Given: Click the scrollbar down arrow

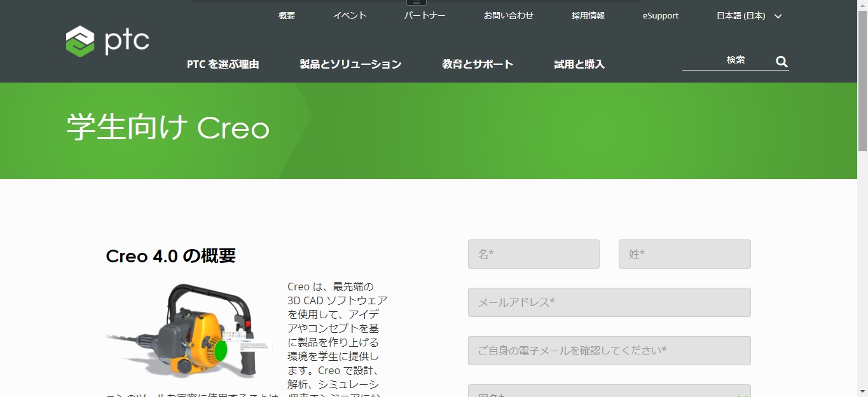Looking at the screenshot, I should coord(863,393).
